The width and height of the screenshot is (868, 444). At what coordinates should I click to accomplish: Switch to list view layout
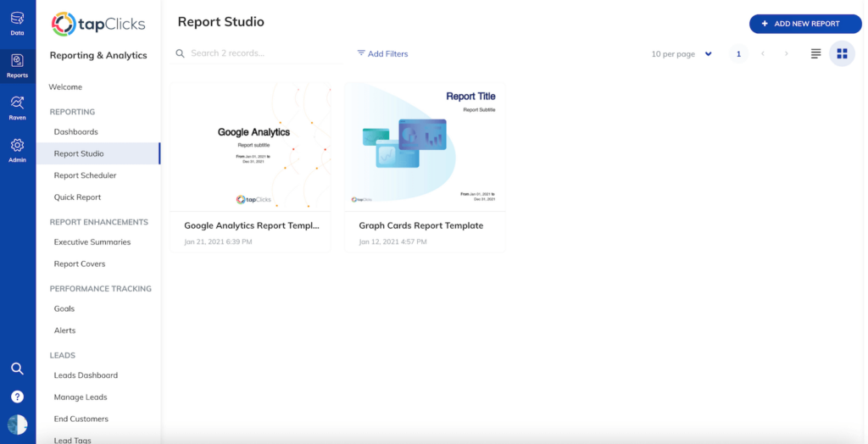[x=815, y=53]
